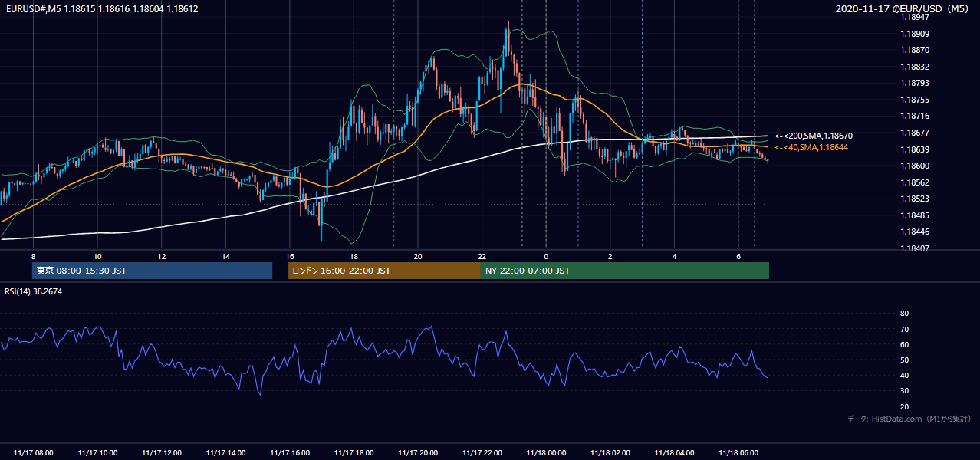The width and height of the screenshot is (980, 460).
Task: Click price axis value 1.18523
Action: click(x=914, y=199)
